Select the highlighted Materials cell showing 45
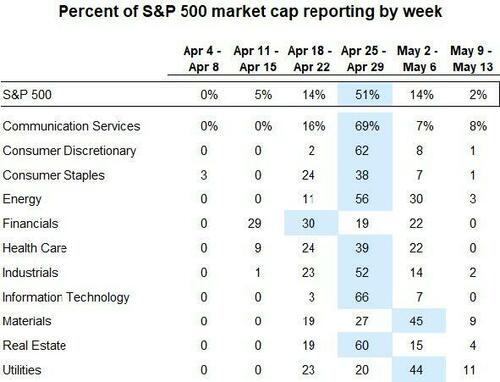500x382 pixels. point(419,321)
